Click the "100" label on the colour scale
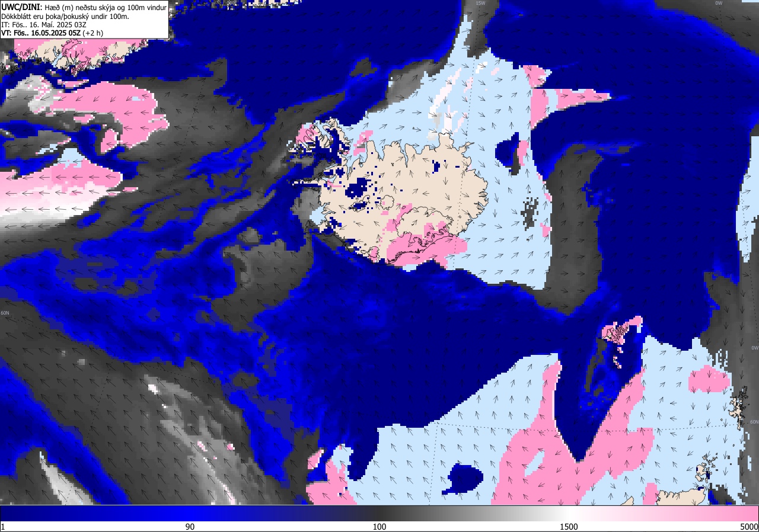The width and height of the screenshot is (759, 532). pos(379,527)
